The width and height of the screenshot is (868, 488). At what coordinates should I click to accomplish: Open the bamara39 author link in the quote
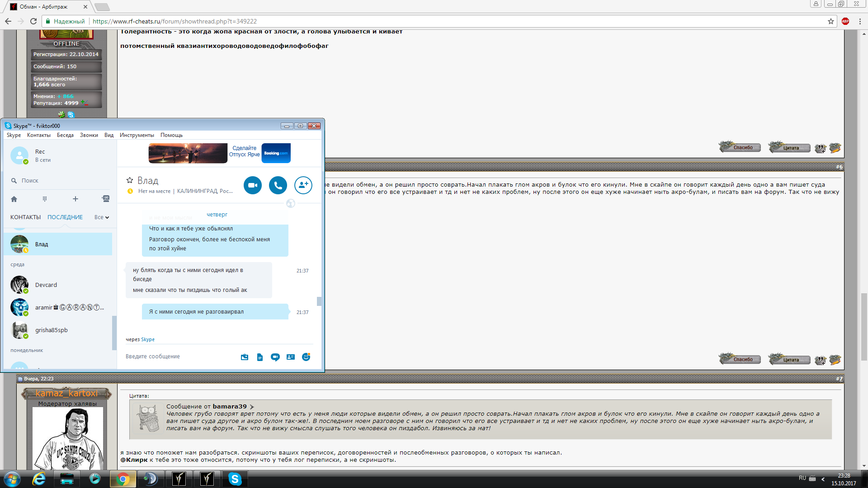[230, 406]
